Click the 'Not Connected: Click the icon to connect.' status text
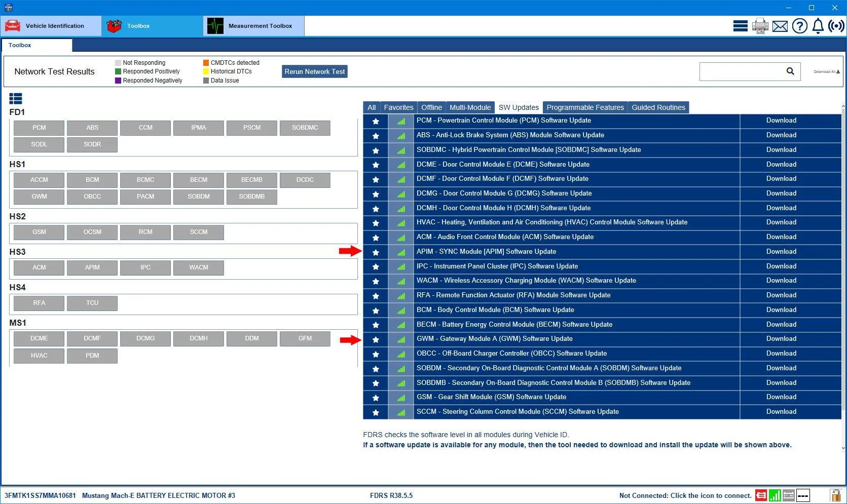This screenshot has height=504, width=847. point(685,496)
